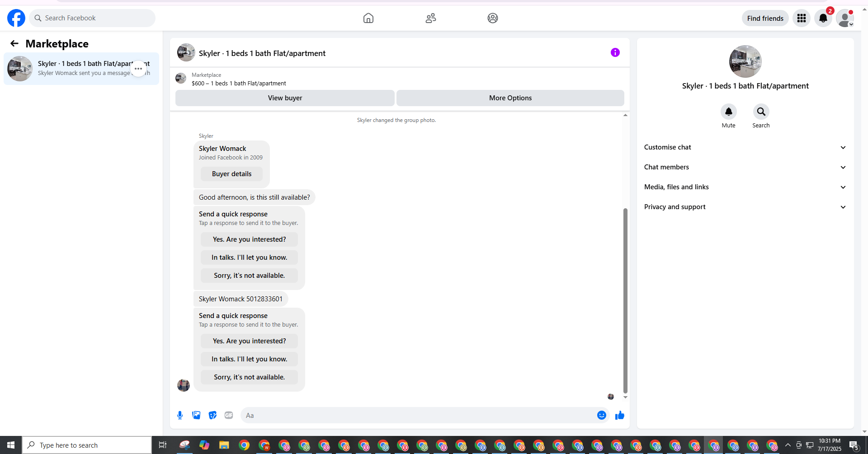Send "Yes. Are you interested?" under the greeting message
The width and height of the screenshot is (868, 454).
click(250, 239)
